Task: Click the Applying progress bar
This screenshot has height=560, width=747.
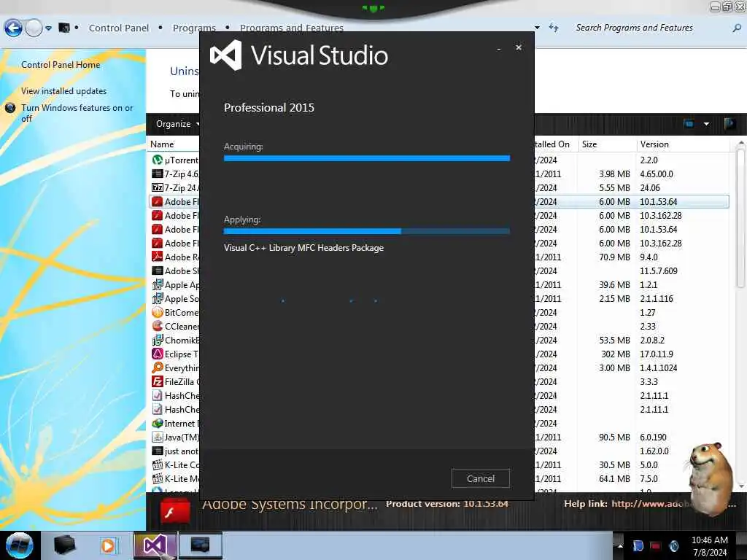Action: click(x=367, y=231)
